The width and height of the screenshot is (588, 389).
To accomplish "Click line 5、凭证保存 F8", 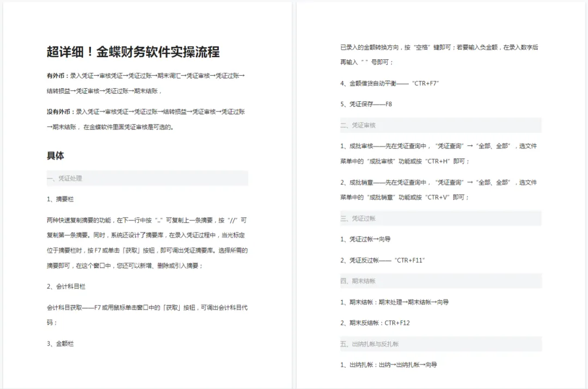I will click(x=366, y=104).
